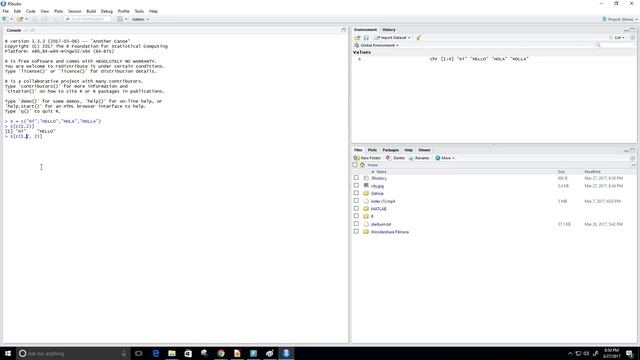Expand the panes layout dropdown arrow
Image resolution: width=640 pixels, height=360 pixels.
126,19
